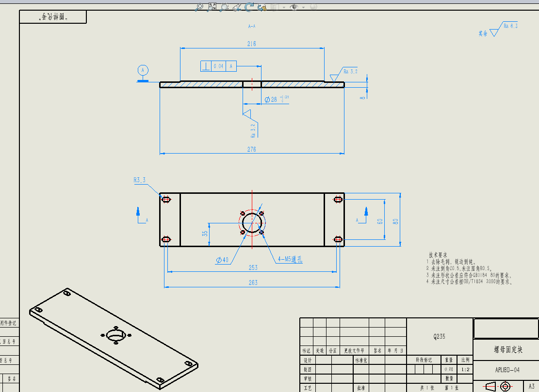This screenshot has height=392, width=539.
Task: Click the 更改文件号 header cell
Action: [x=355, y=350]
